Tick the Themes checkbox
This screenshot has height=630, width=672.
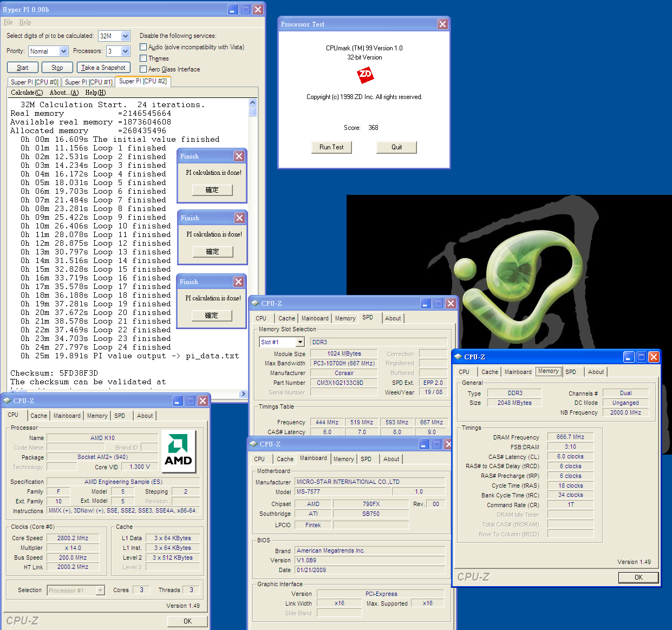click(143, 58)
